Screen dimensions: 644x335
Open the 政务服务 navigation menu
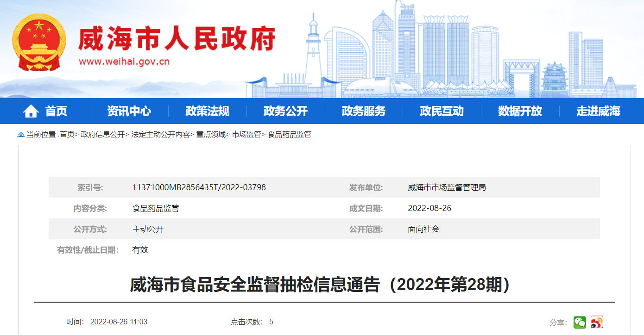click(x=364, y=111)
